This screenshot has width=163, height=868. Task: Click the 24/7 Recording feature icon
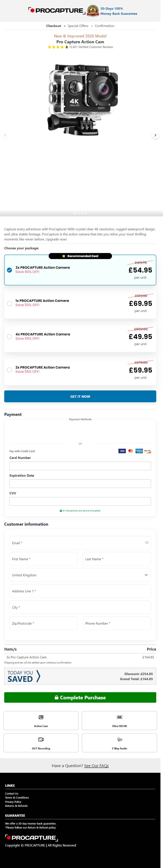click(x=41, y=739)
